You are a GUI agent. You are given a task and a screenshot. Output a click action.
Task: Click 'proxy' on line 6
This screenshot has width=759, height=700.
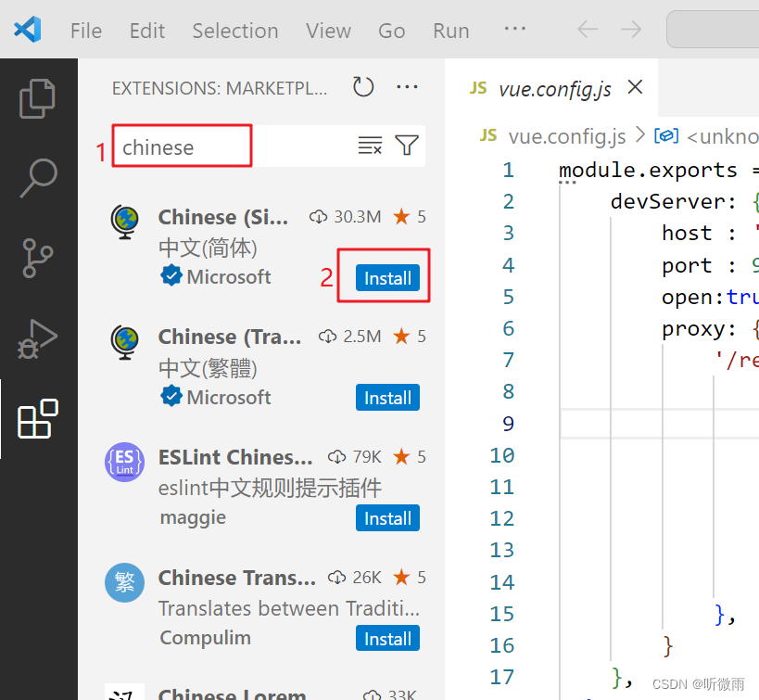coord(693,329)
